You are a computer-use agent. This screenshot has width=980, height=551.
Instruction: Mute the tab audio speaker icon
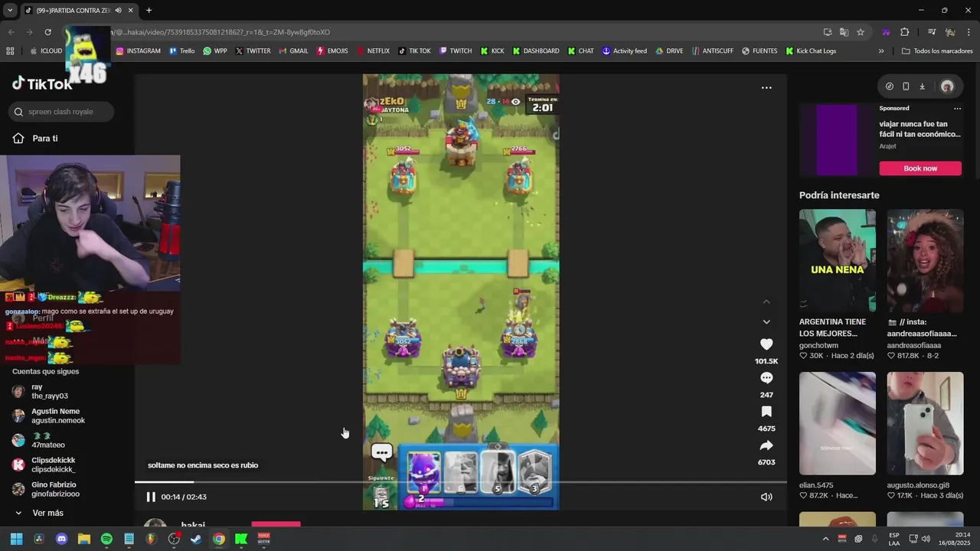pyautogui.click(x=118, y=11)
